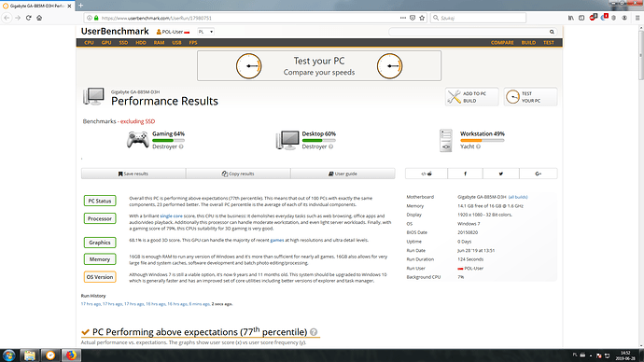Click the Copy results button
Image resolution: width=644 pixels, height=362 pixels.
238,174
